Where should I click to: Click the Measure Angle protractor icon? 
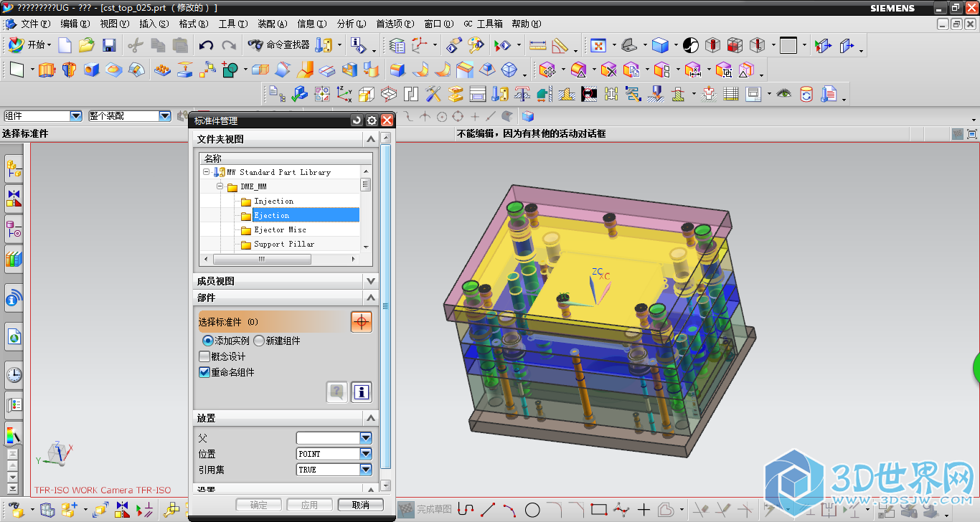coord(560,45)
